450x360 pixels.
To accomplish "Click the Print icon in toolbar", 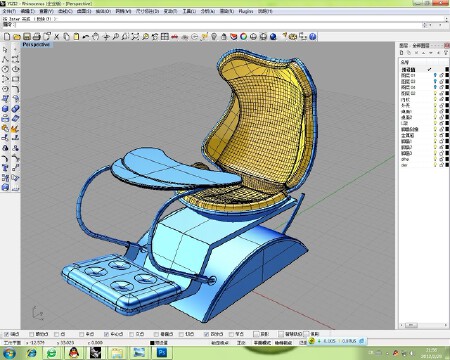I will tap(37, 37).
